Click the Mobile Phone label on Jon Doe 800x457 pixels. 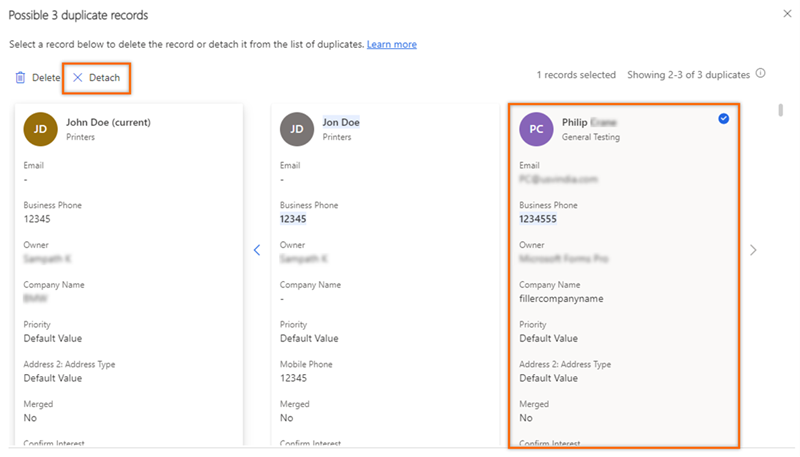pyautogui.click(x=306, y=364)
